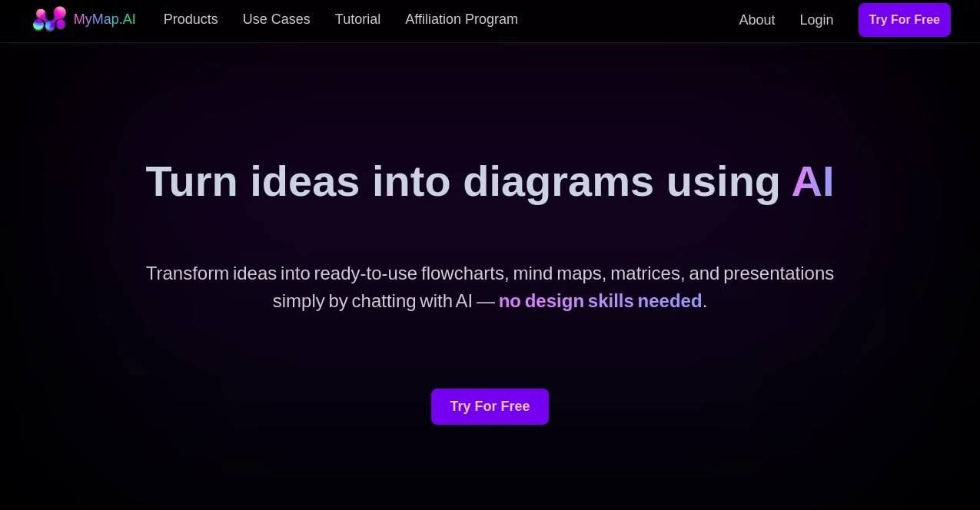The width and height of the screenshot is (980, 510).
Task: Click the word "presentations" in the subtitle
Action: click(x=778, y=273)
